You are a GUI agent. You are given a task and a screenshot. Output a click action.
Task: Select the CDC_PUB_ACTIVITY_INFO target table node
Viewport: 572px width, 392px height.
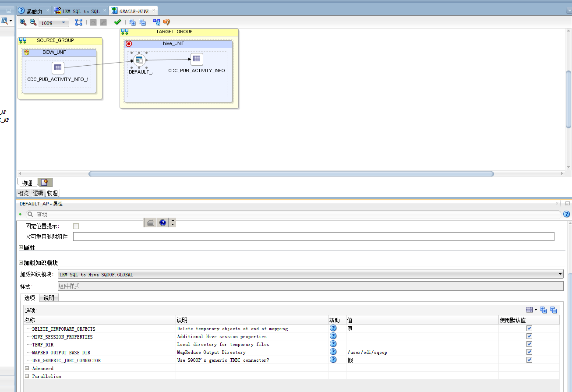click(197, 59)
